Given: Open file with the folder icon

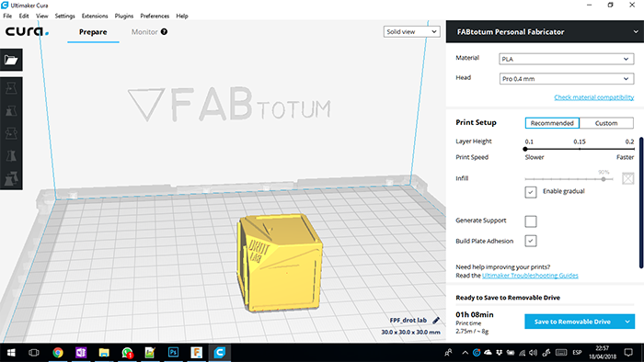Looking at the screenshot, I should click(x=11, y=60).
